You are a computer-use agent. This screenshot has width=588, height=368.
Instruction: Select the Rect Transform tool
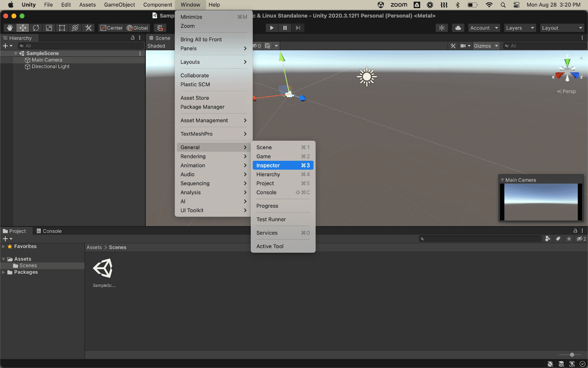(x=62, y=28)
